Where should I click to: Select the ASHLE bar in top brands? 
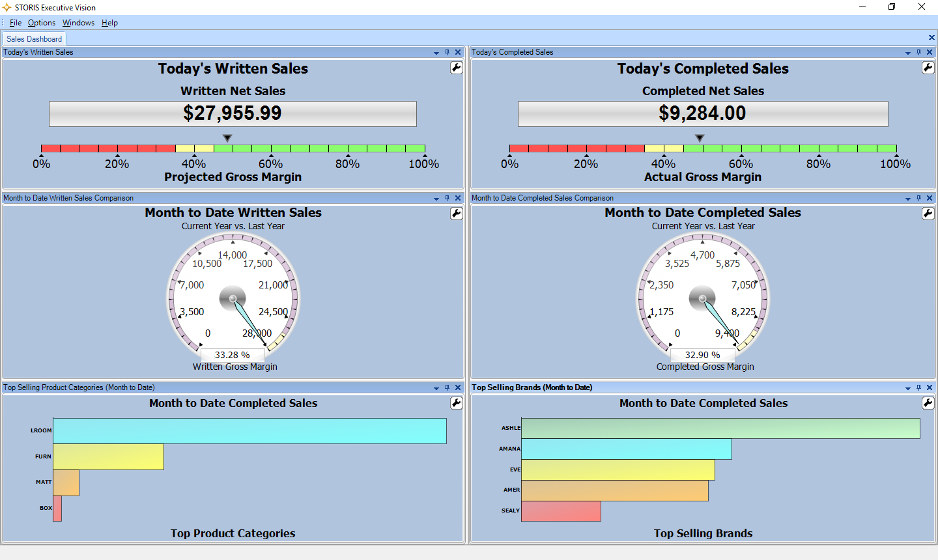tap(720, 428)
